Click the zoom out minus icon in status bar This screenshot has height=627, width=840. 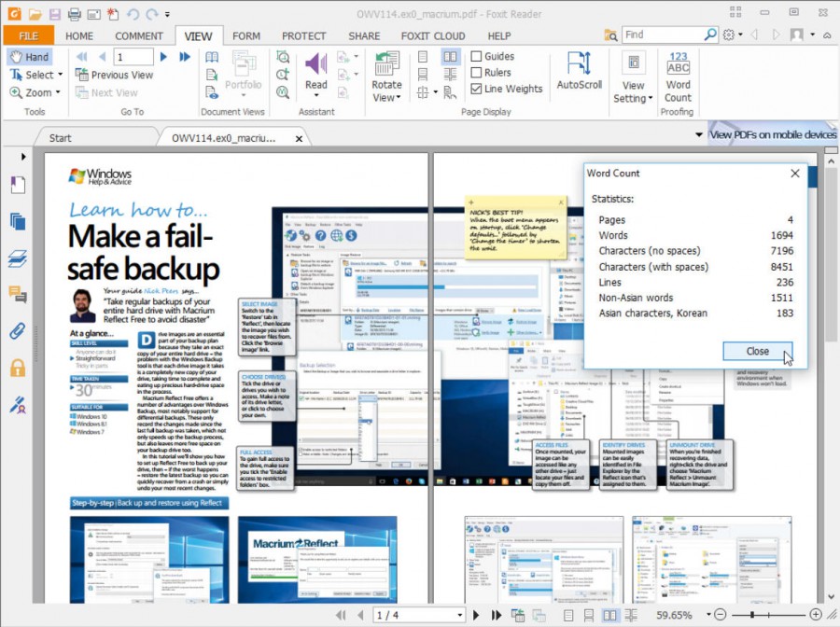721,615
